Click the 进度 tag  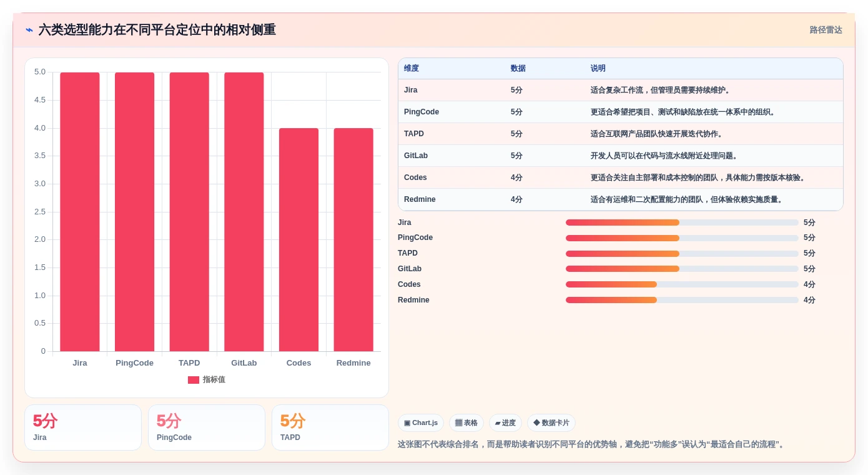point(505,423)
